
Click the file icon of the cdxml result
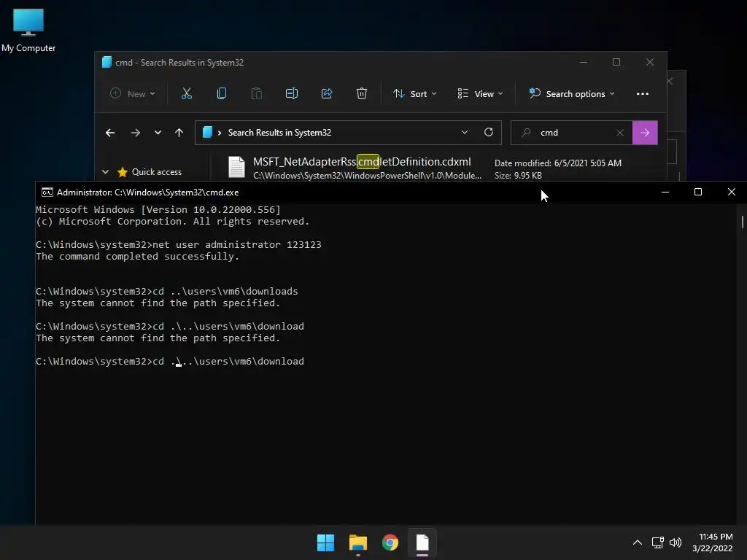[x=236, y=167]
